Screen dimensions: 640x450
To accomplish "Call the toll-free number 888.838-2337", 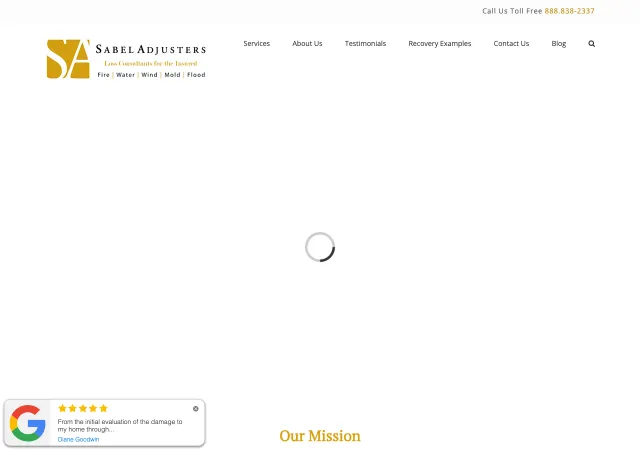I will point(569,11).
